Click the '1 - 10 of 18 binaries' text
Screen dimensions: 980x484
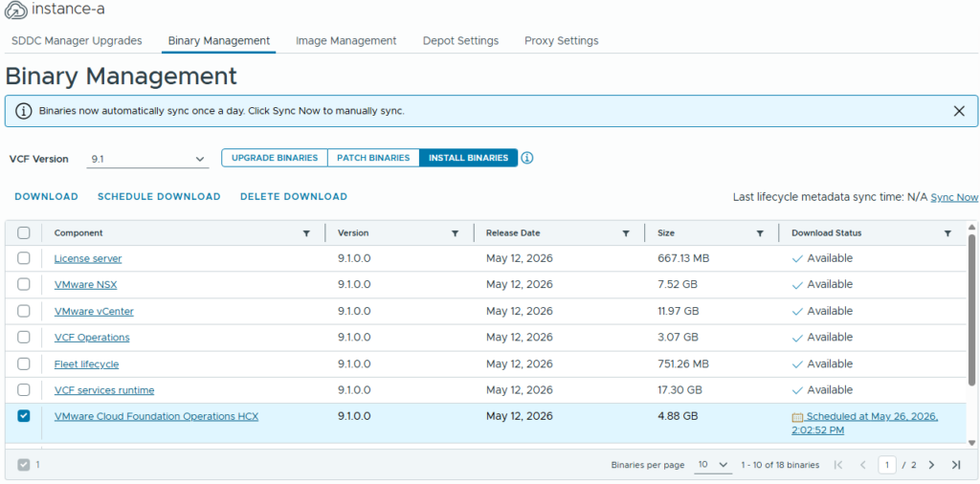pyautogui.click(x=780, y=465)
